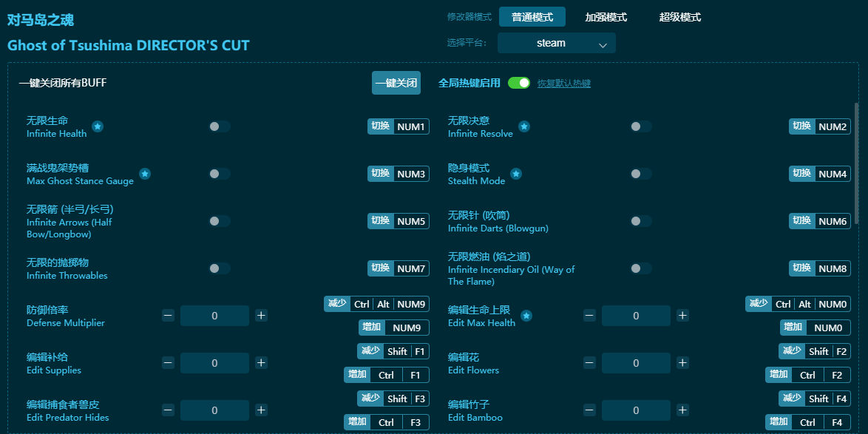Click 恢复默认热键 link
The image size is (868, 434).
(x=563, y=84)
